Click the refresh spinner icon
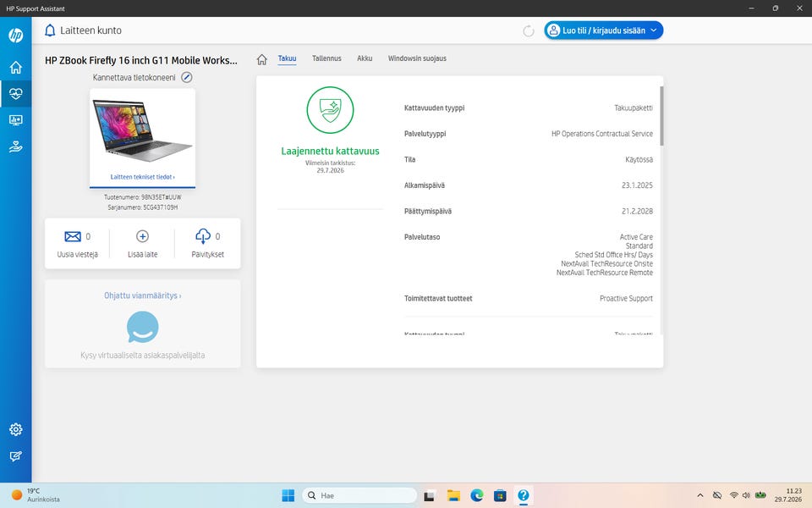This screenshot has height=508, width=812. 528,31
